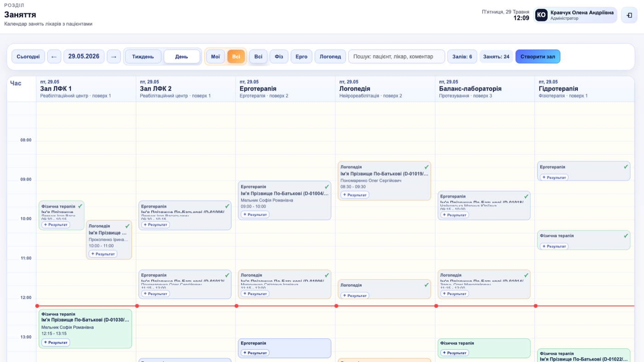Add Результат to Баланс-лабораторія 09:15 card
The image size is (644, 362).
pyautogui.click(x=454, y=215)
